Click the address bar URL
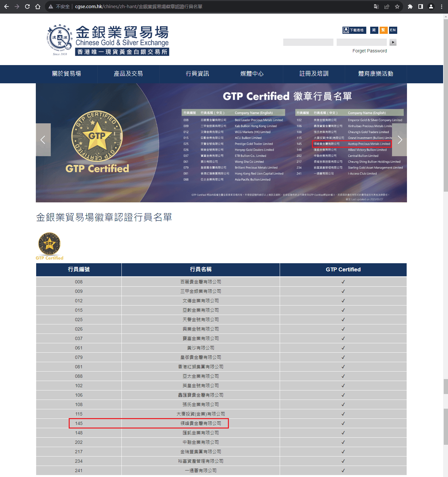The width and height of the screenshot is (448, 477). tap(139, 7)
